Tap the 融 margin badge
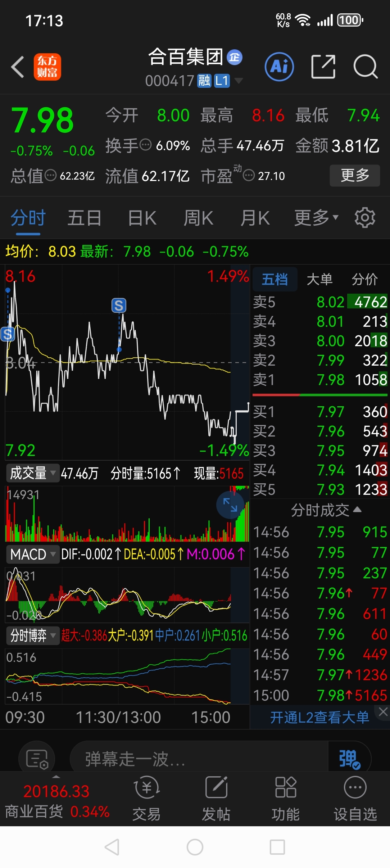 tap(204, 81)
